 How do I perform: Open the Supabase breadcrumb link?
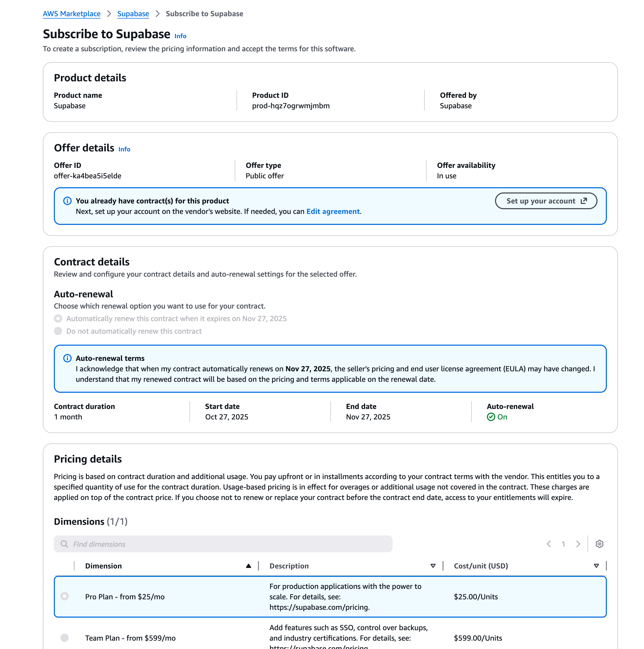pos(133,14)
